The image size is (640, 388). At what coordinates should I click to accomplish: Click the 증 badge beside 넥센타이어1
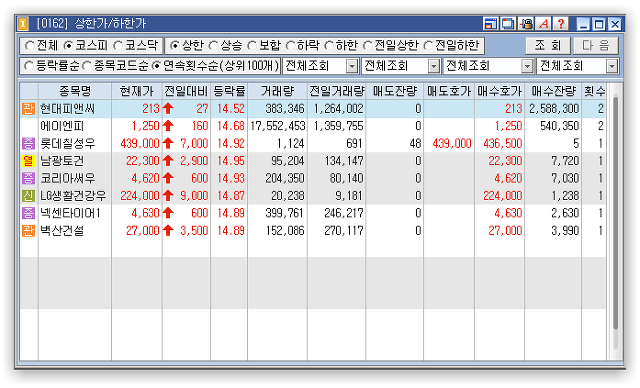point(28,213)
